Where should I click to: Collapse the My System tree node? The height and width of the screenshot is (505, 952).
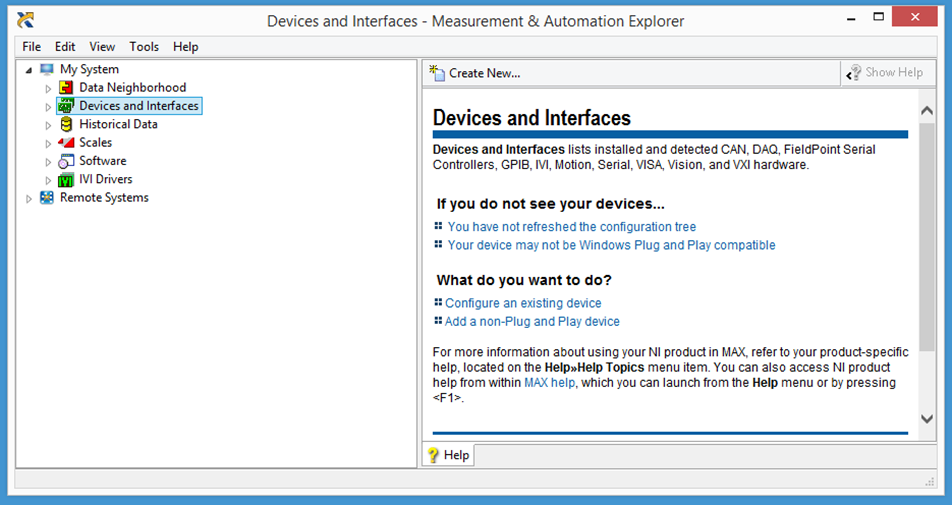tap(28, 70)
